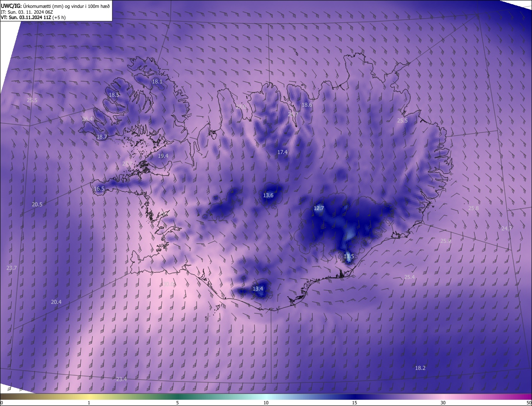Click the 18.2 value label

(420, 368)
